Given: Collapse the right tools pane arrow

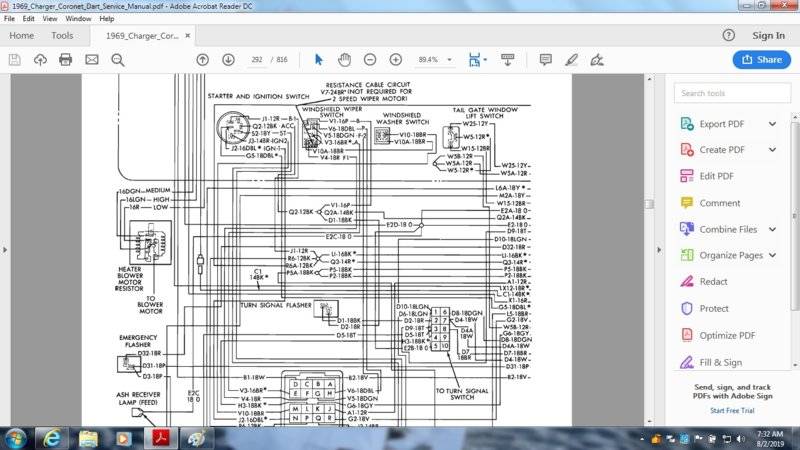Looking at the screenshot, I should click(x=659, y=250).
